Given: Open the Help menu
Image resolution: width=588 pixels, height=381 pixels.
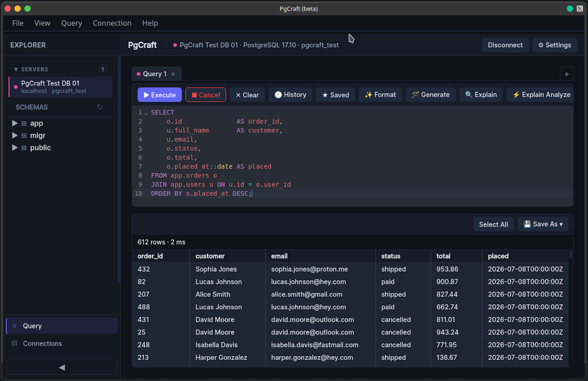Looking at the screenshot, I should [x=150, y=23].
